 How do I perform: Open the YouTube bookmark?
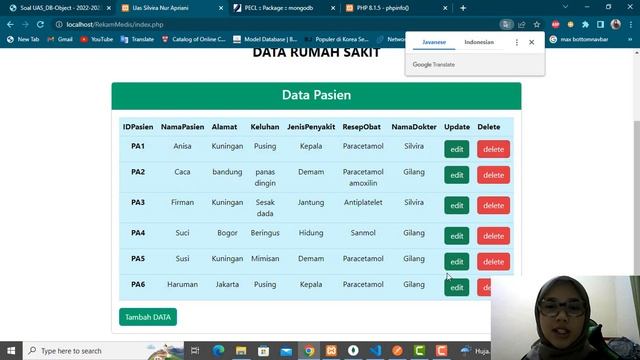coord(97,39)
